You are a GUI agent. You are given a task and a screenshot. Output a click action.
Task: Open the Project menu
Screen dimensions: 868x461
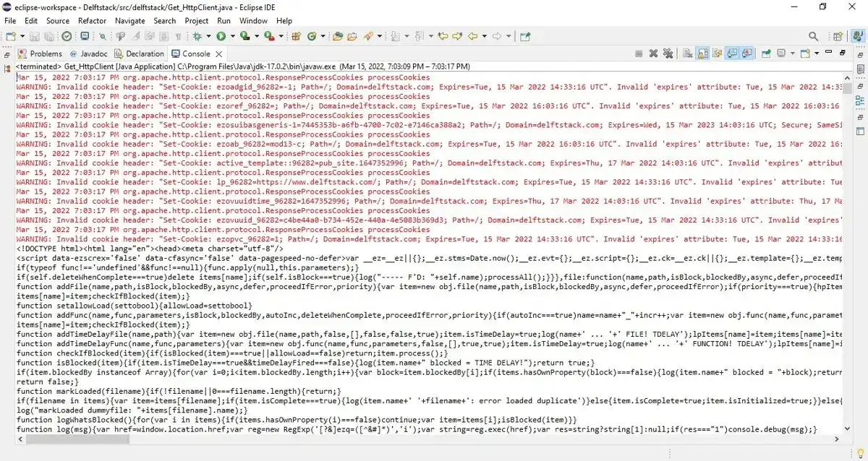(197, 21)
